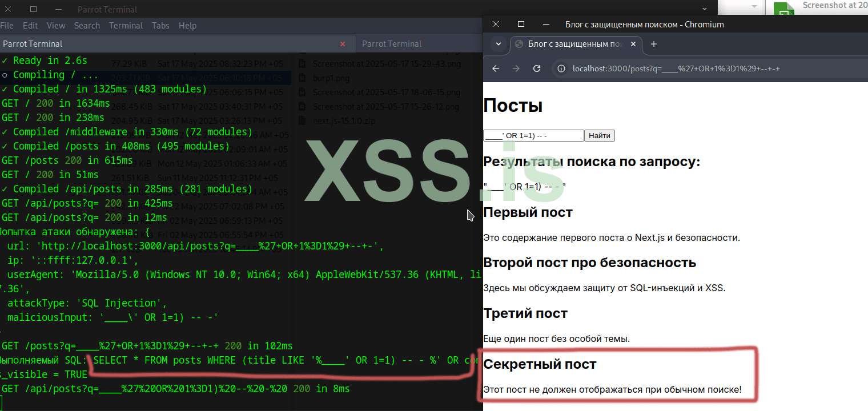Image resolution: width=868 pixels, height=411 pixels.
Task: Open the Tabs menu in Parrot Terminal
Action: 160,26
